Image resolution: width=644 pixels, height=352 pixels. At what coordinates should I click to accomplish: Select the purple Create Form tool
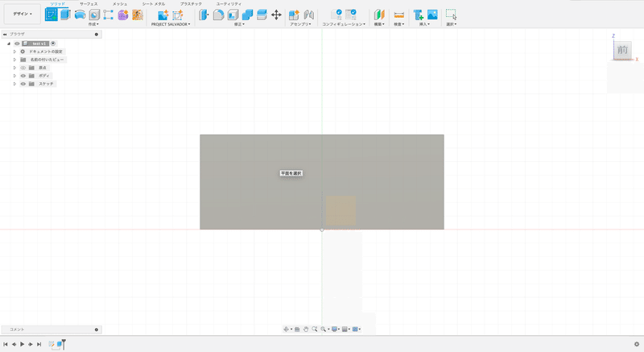point(123,14)
